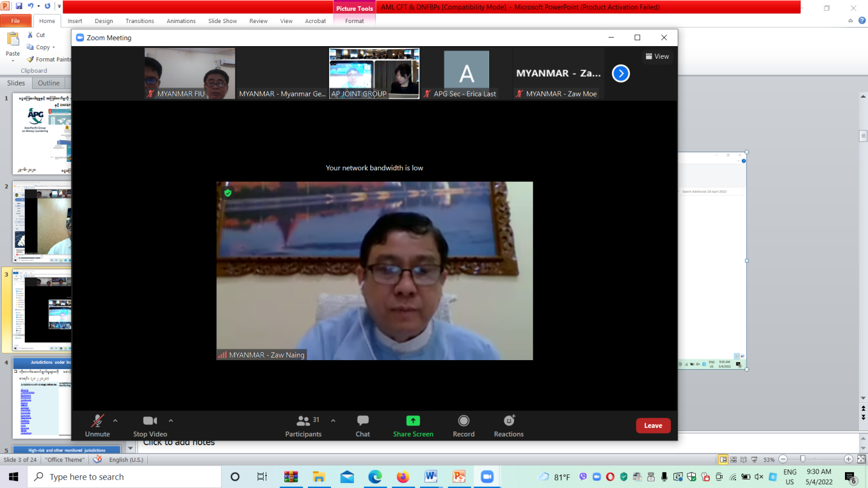
Task: Open the Review ribbon tab
Action: click(x=258, y=21)
